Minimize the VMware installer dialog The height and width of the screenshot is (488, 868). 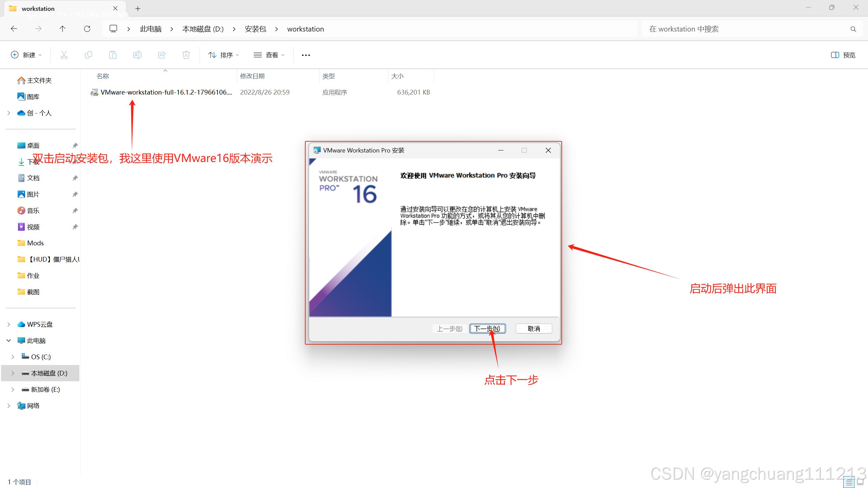coord(501,150)
